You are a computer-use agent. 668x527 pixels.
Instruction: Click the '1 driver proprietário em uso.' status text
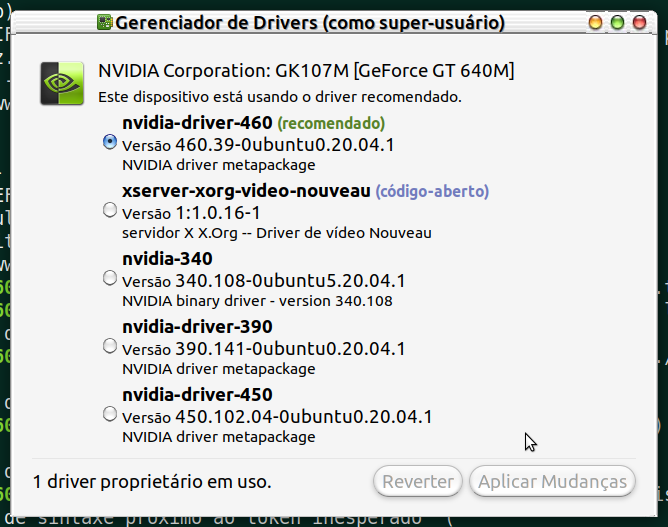(x=152, y=482)
